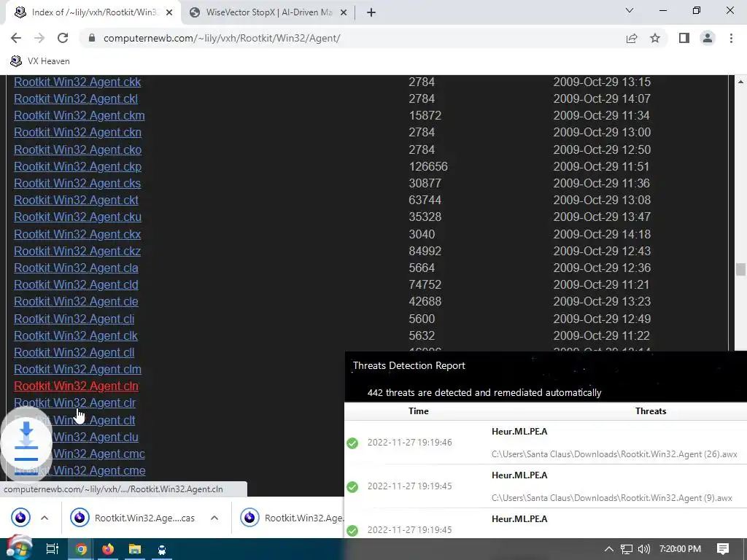Click the 2009-Oct-29 14:18 date entry
Image resolution: width=747 pixels, height=560 pixels.
[602, 234]
